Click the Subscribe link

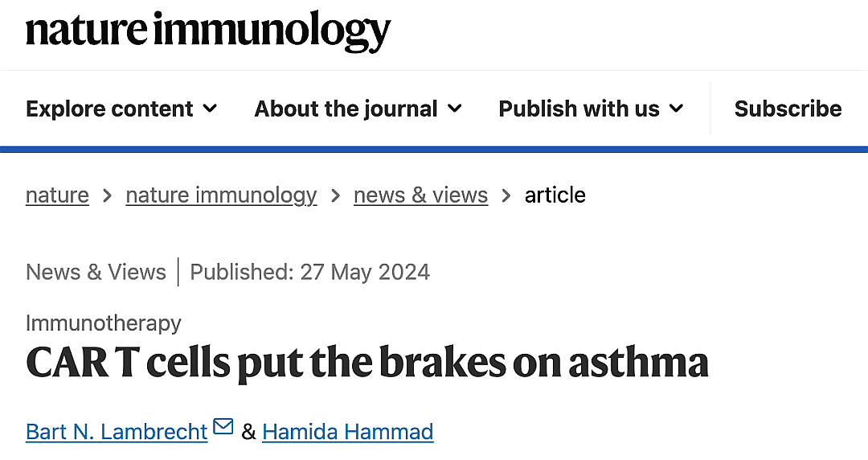788,109
